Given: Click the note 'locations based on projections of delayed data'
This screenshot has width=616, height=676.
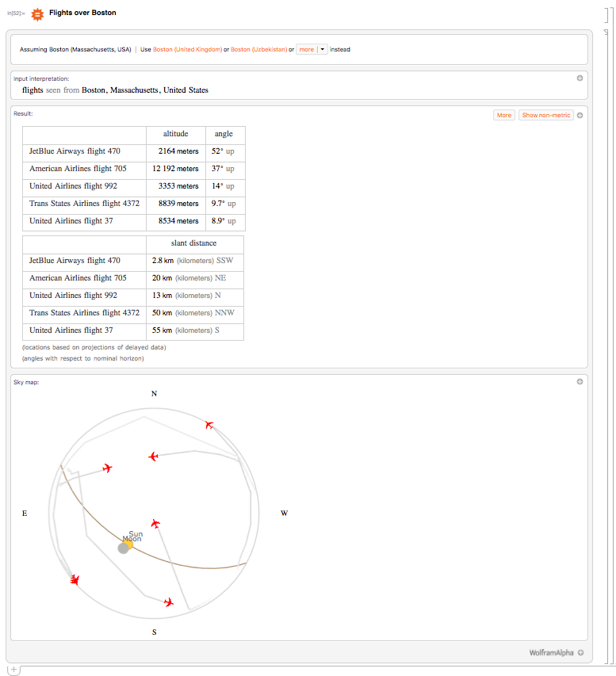Looking at the screenshot, I should point(94,347).
